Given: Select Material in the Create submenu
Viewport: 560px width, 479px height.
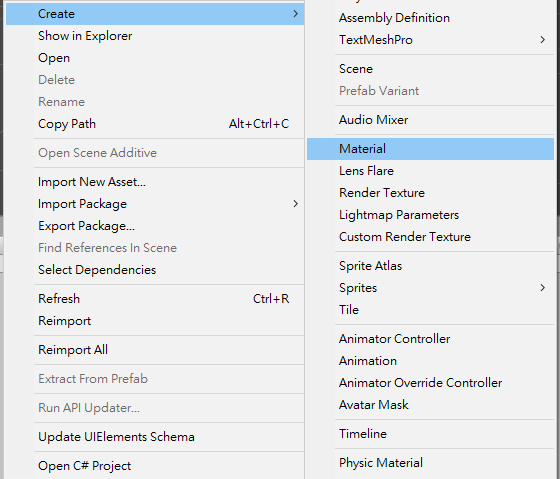Looking at the screenshot, I should click(x=430, y=149).
